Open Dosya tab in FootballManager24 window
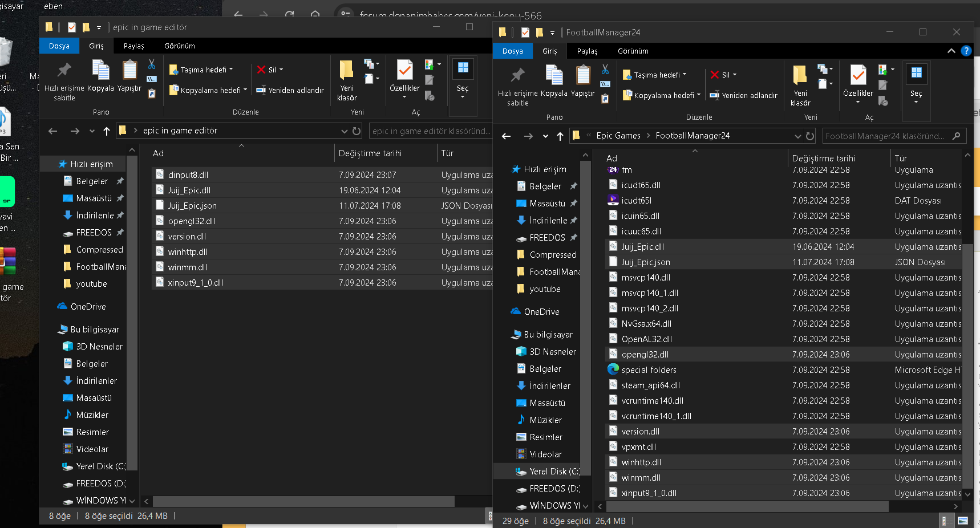The height and width of the screenshot is (528, 980). [513, 51]
